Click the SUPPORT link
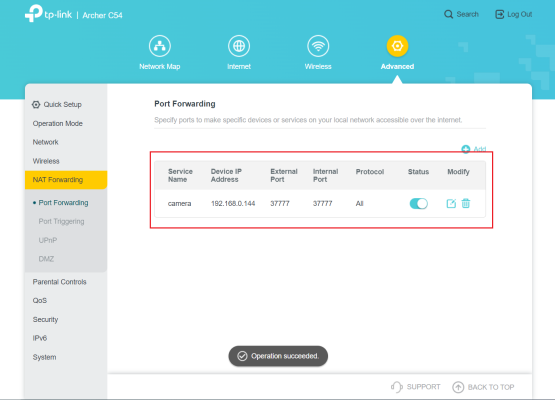 tap(416, 387)
